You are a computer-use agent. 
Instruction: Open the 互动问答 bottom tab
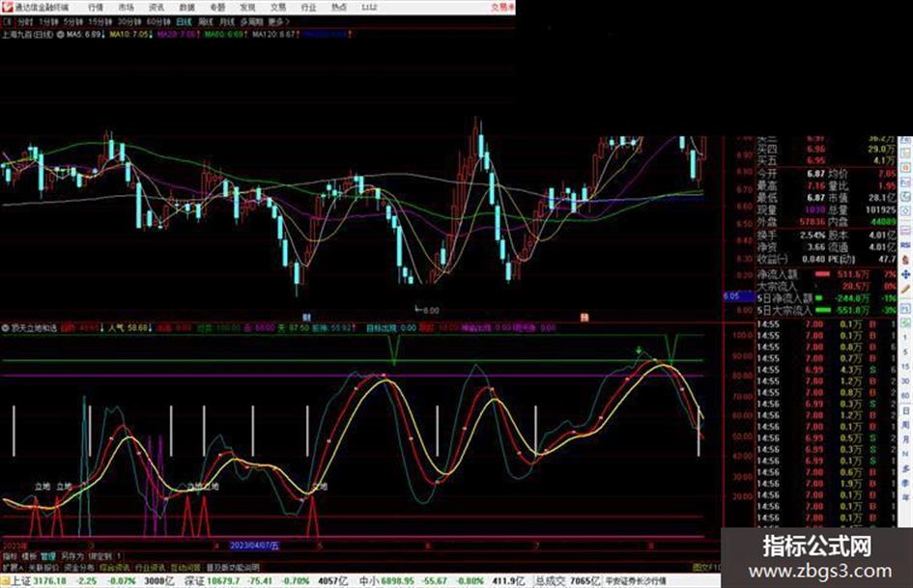[x=185, y=567]
